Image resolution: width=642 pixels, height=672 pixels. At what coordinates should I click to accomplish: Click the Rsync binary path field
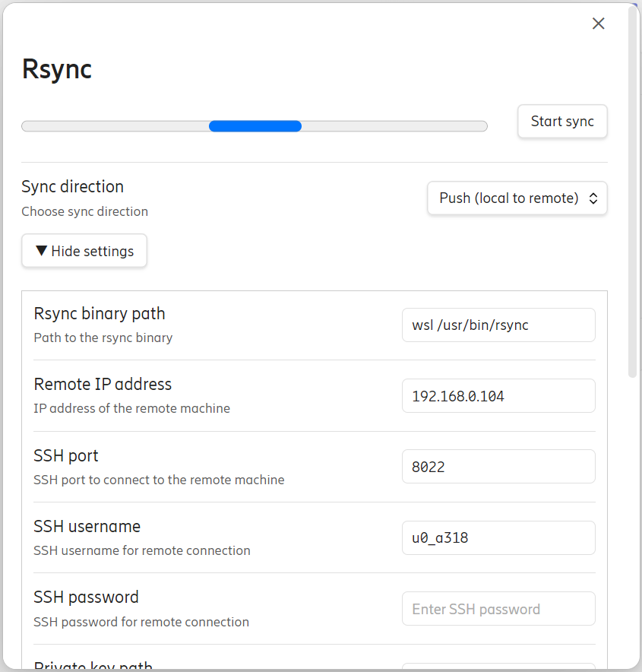(498, 325)
